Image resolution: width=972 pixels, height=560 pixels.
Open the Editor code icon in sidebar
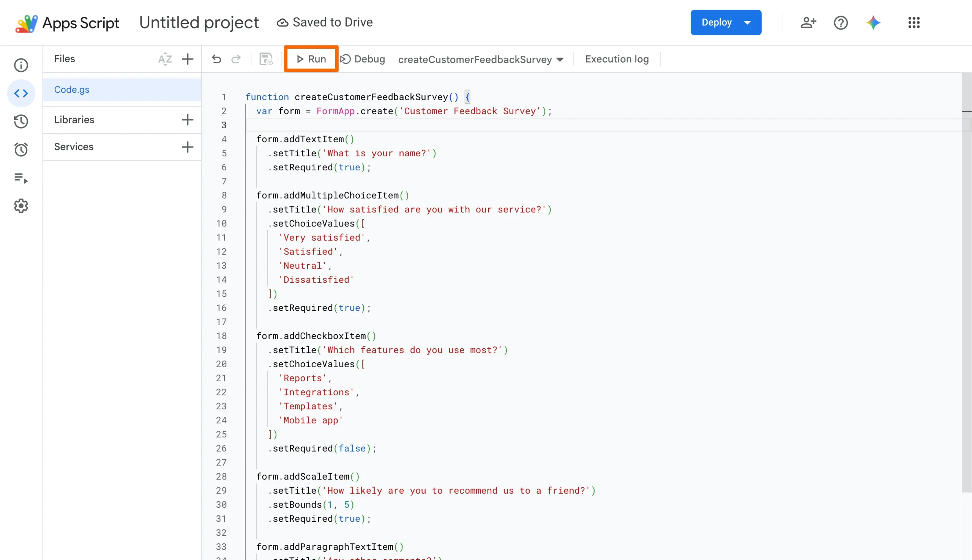pos(21,93)
